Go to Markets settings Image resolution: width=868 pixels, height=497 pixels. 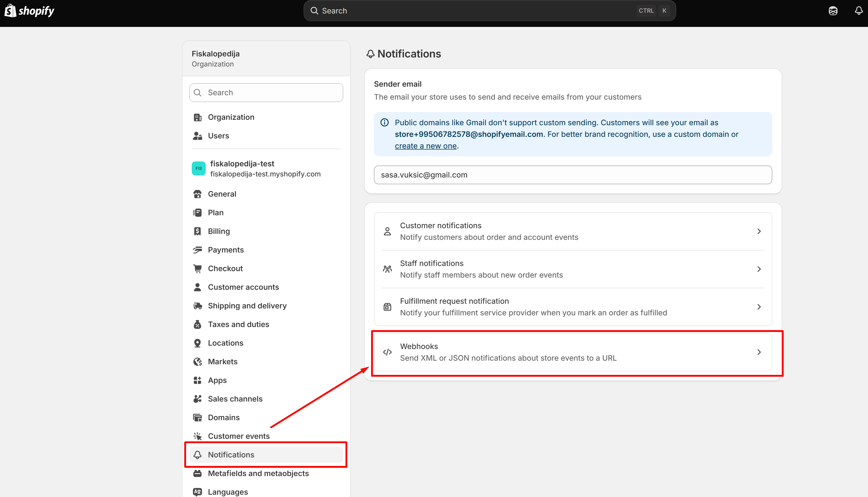266,361
